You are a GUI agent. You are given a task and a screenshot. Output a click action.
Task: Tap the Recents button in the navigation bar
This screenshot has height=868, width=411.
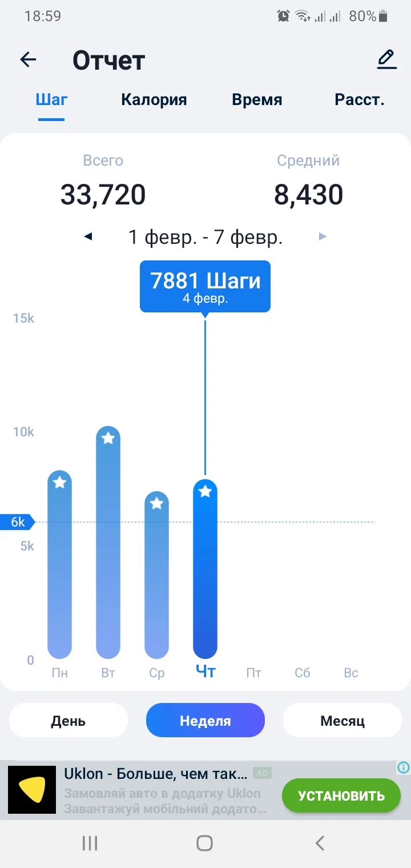coord(90,842)
